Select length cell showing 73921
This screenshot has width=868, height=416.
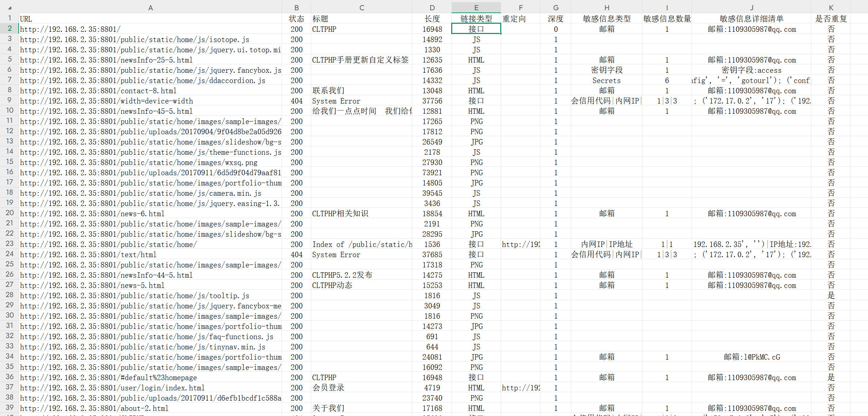pyautogui.click(x=432, y=173)
